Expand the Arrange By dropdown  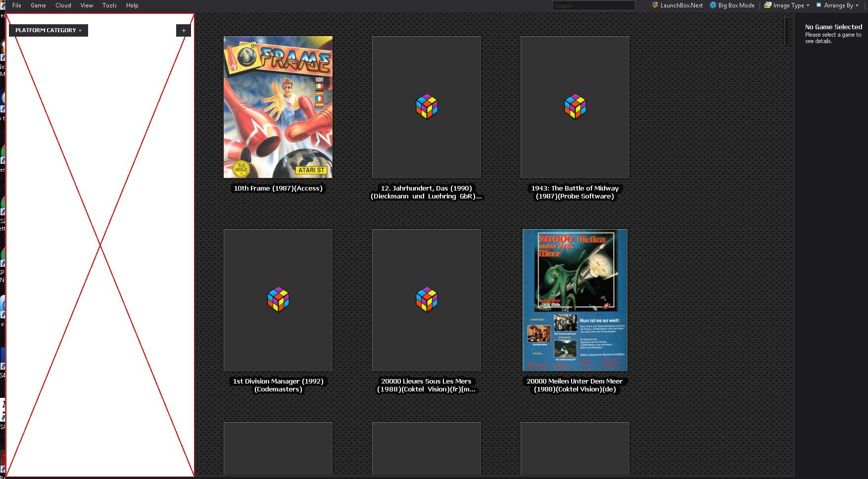(x=837, y=5)
